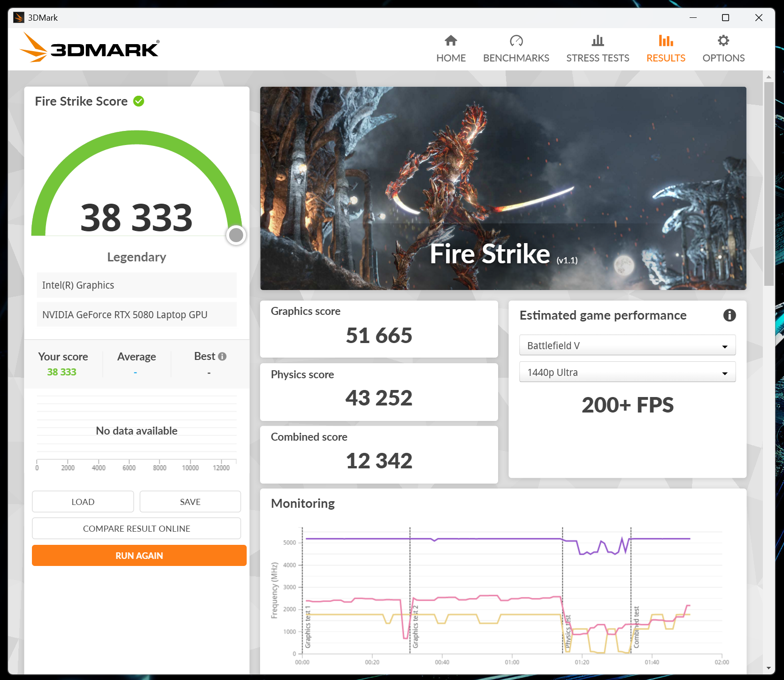Open the Battlefield V game dropdown

pos(627,345)
